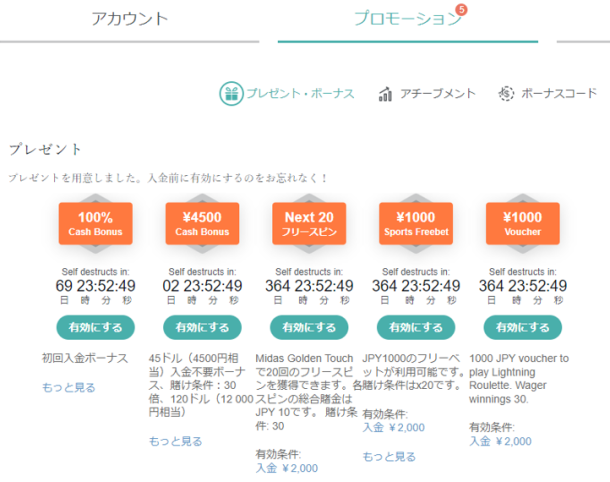Click the 100% Cash Bonus badge

[x=96, y=224]
